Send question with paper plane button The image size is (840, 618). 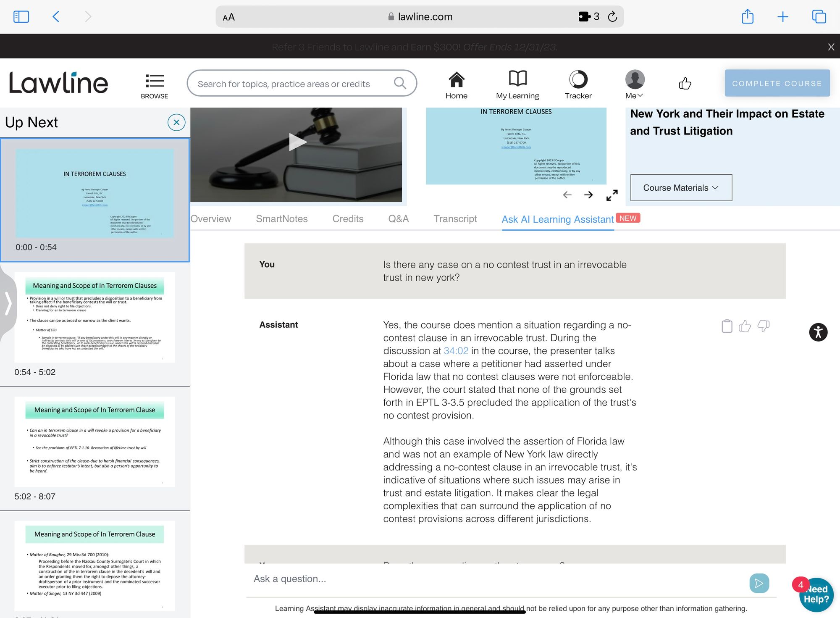[x=759, y=583]
